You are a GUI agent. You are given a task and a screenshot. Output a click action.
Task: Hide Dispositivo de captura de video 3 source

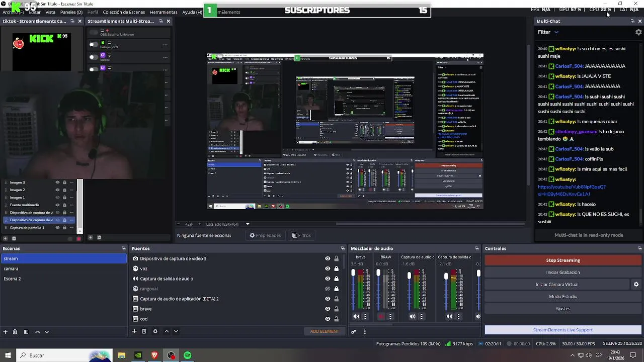[x=328, y=258]
